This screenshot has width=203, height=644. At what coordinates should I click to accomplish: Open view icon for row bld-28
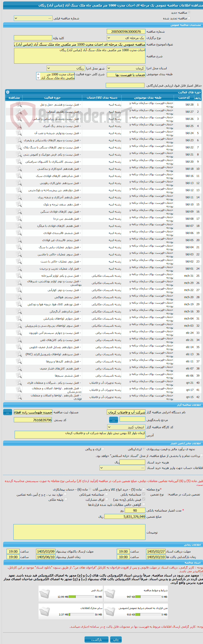19,105
